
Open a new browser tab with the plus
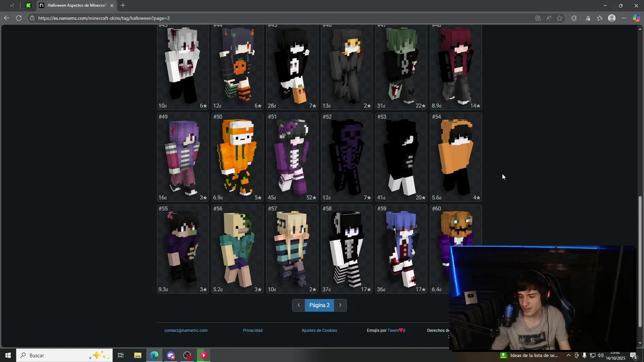coord(123,6)
